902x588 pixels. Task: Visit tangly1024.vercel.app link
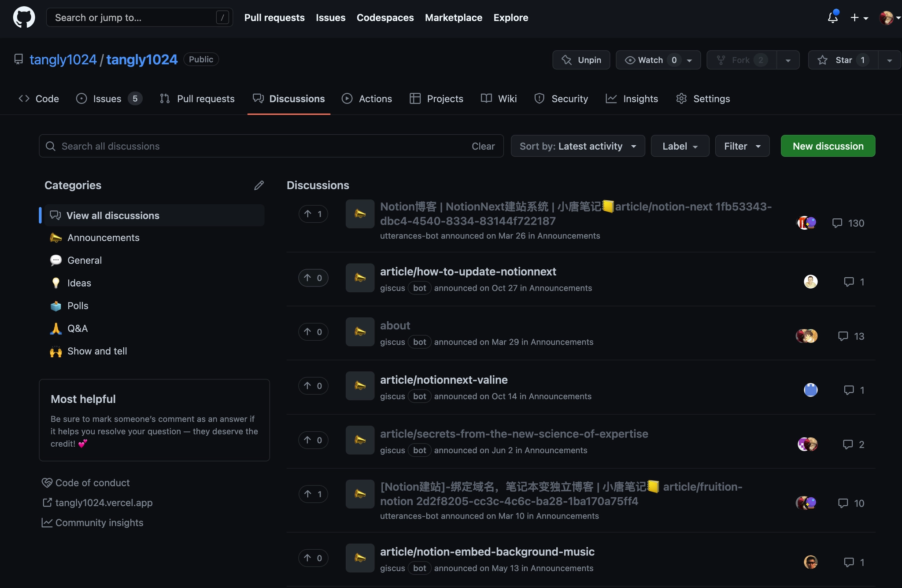click(x=97, y=503)
